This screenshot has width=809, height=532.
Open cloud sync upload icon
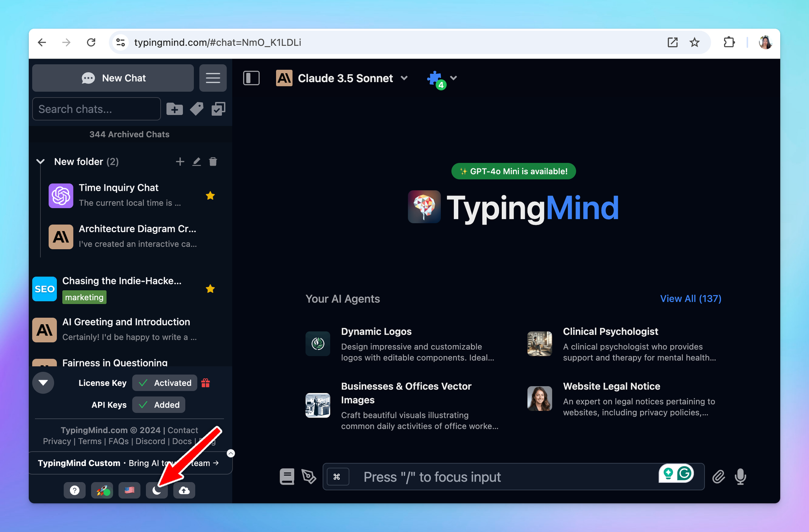(184, 490)
